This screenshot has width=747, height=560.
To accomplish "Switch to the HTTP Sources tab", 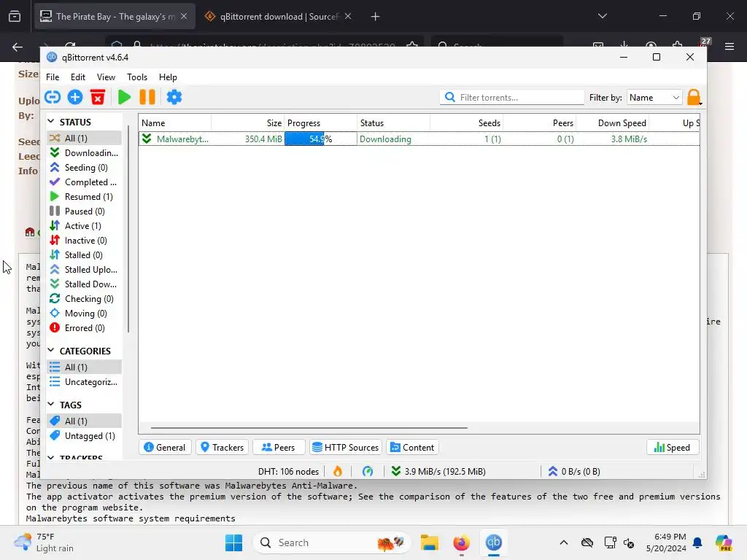I will 346,447.
